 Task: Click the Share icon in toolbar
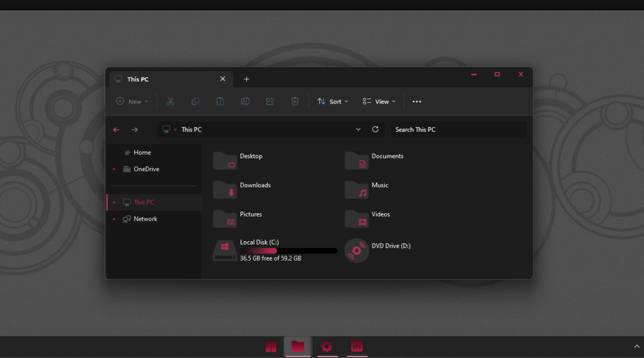270,101
